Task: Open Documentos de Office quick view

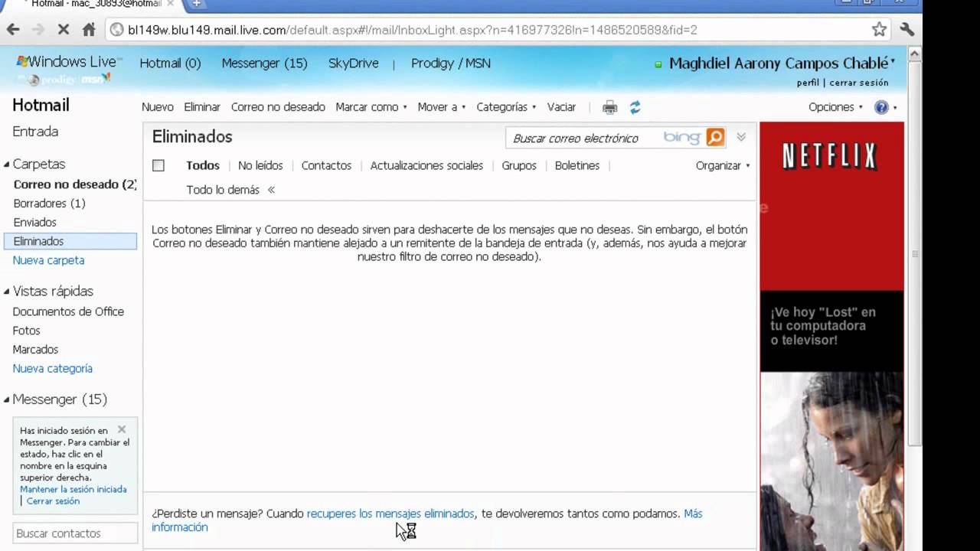Action: click(x=68, y=311)
